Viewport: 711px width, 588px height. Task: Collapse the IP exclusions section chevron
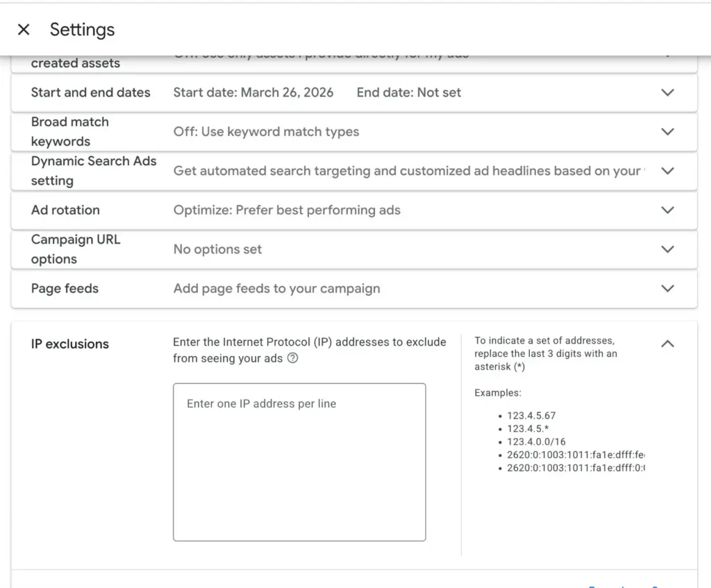click(x=667, y=343)
